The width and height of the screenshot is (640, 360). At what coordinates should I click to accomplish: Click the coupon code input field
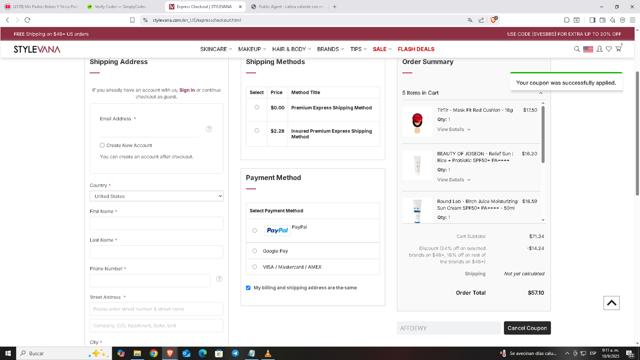pos(449,328)
